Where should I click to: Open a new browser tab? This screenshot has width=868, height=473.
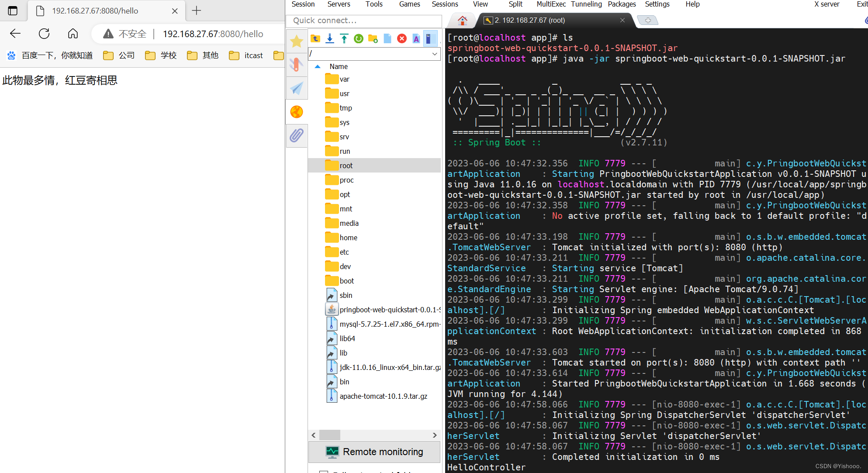[x=197, y=10]
